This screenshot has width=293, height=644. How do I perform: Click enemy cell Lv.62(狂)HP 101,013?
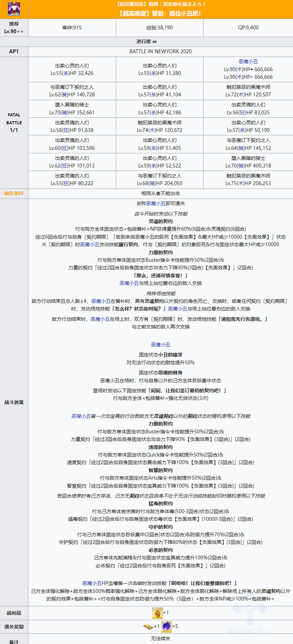(x=72, y=162)
